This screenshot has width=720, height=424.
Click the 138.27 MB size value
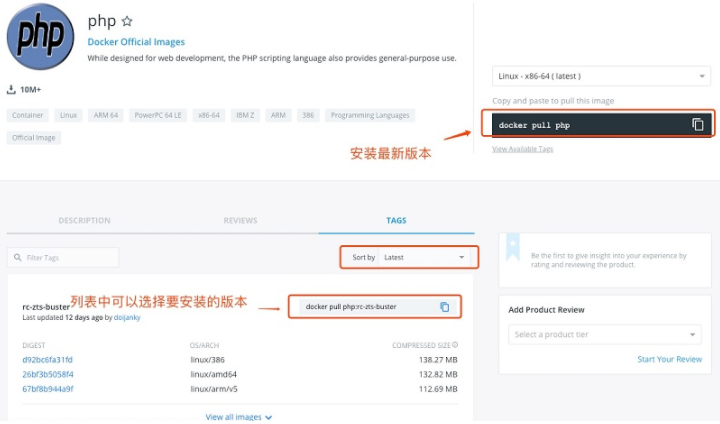438,360
